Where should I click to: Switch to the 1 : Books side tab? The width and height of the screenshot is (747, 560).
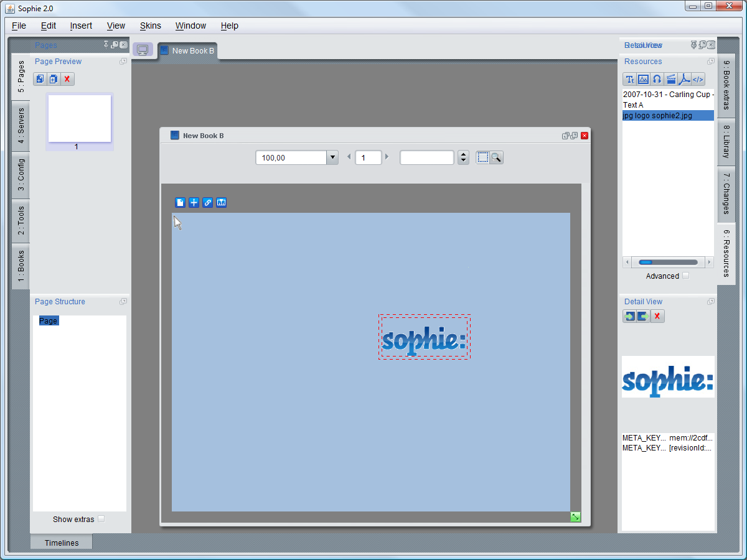21,266
